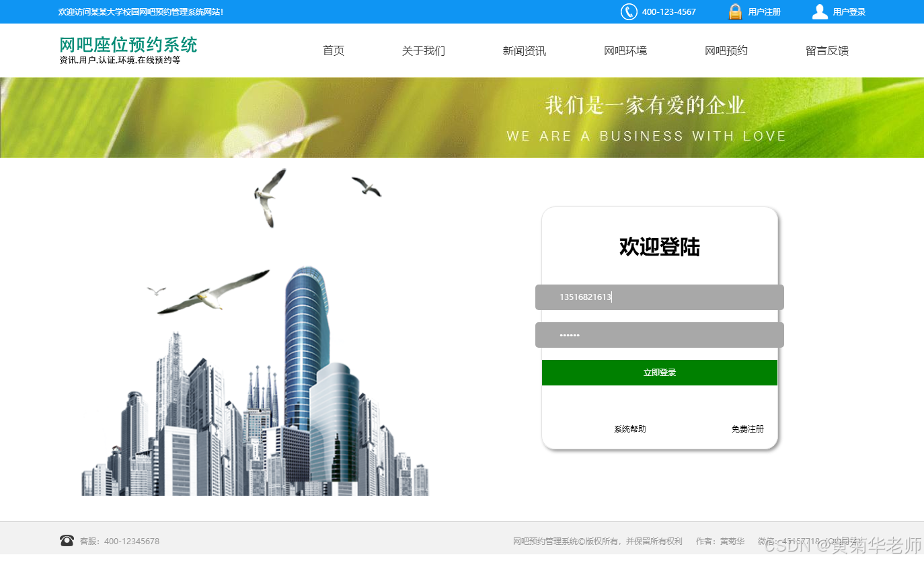The width and height of the screenshot is (924, 561).
Task: Open the 关于我们 page
Action: click(423, 50)
